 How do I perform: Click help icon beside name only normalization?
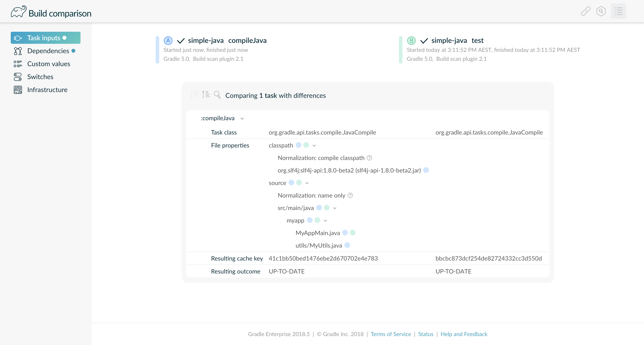coord(350,195)
